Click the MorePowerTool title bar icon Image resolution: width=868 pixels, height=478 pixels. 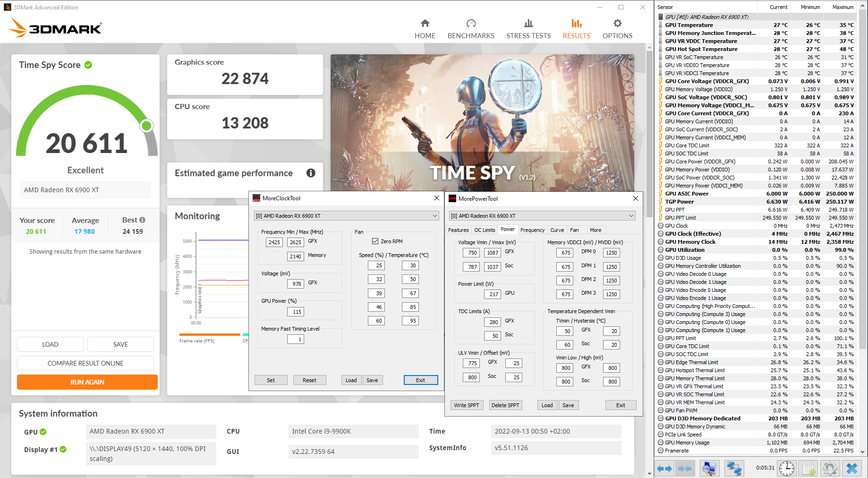452,198
